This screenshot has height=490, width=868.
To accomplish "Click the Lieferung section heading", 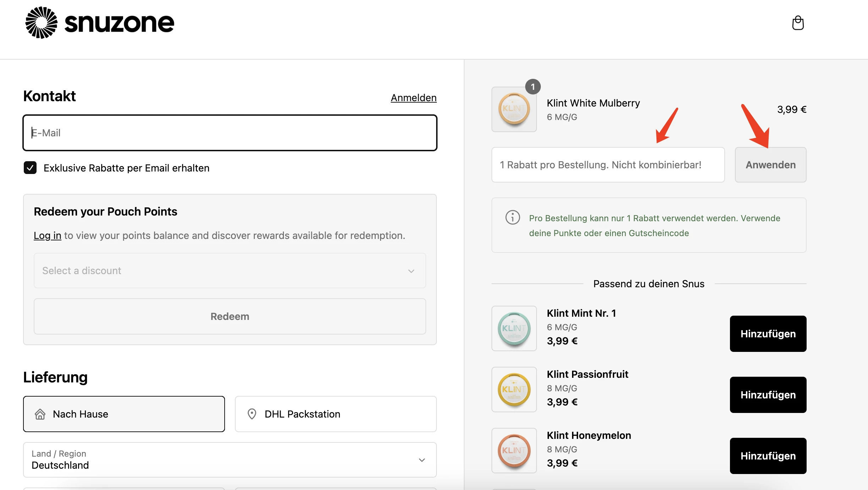I will tap(55, 377).
